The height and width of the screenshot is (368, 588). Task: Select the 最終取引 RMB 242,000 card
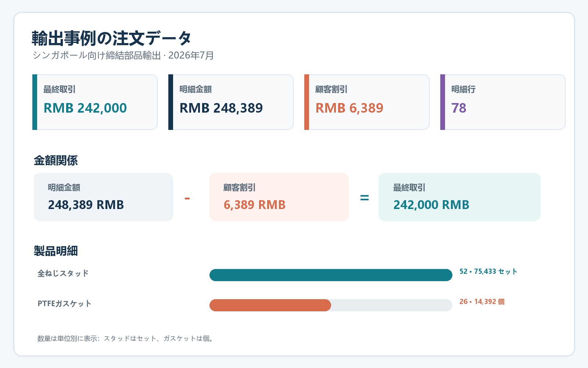pos(95,102)
